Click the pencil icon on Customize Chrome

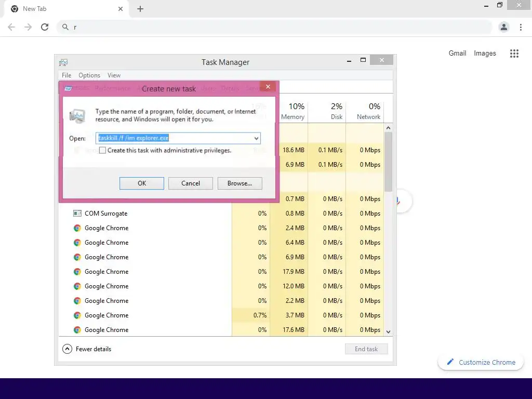450,362
